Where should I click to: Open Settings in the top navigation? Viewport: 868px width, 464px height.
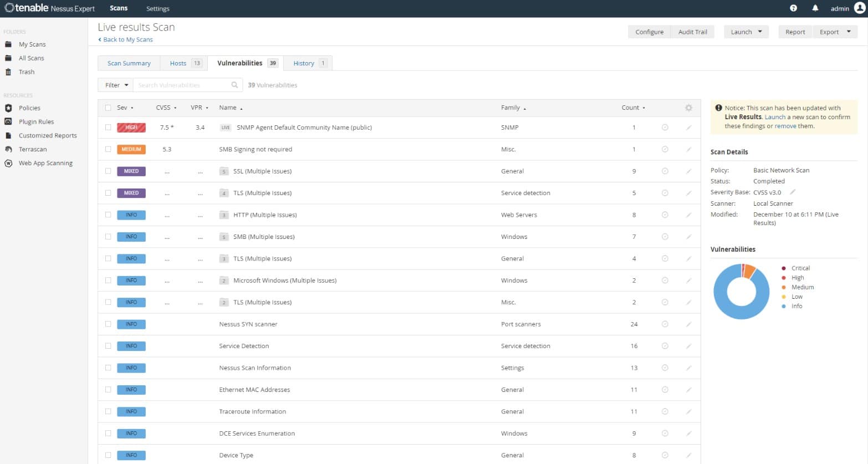coord(158,9)
